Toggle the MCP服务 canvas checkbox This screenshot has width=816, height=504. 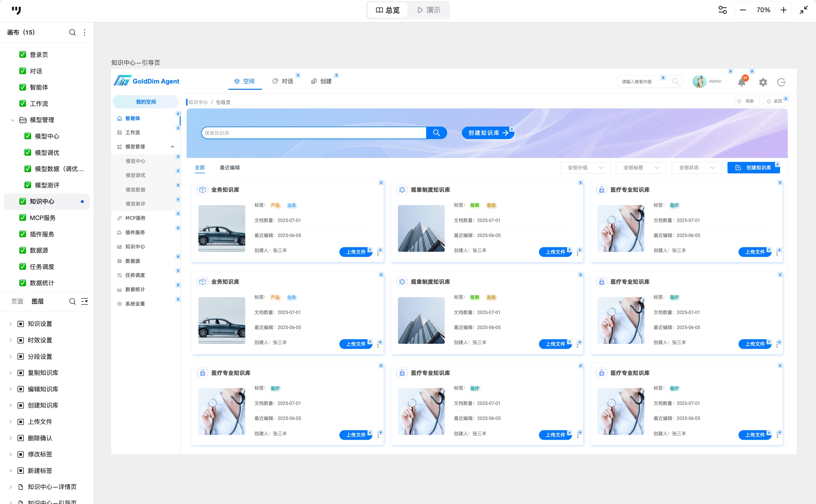(23, 218)
